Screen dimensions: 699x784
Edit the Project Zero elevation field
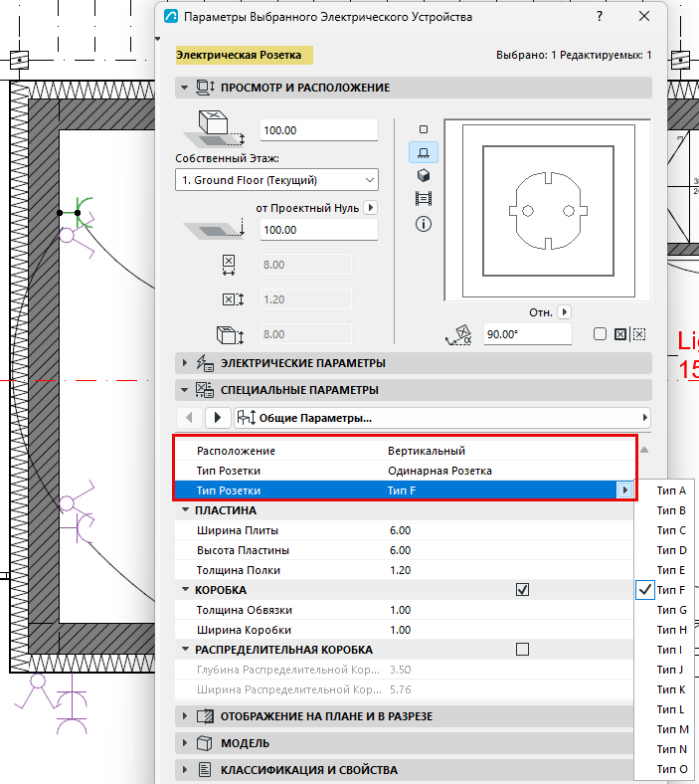pyautogui.click(x=319, y=230)
